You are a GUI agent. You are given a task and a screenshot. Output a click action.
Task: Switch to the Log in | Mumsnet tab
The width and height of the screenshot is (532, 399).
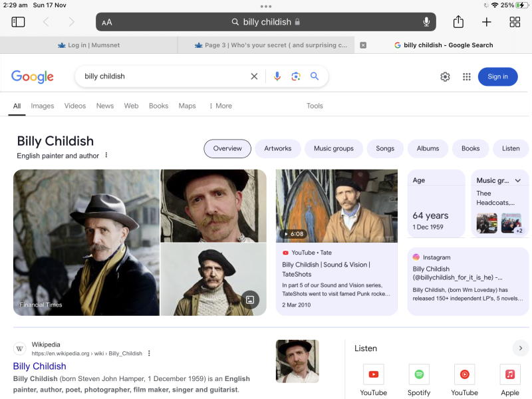click(x=88, y=45)
